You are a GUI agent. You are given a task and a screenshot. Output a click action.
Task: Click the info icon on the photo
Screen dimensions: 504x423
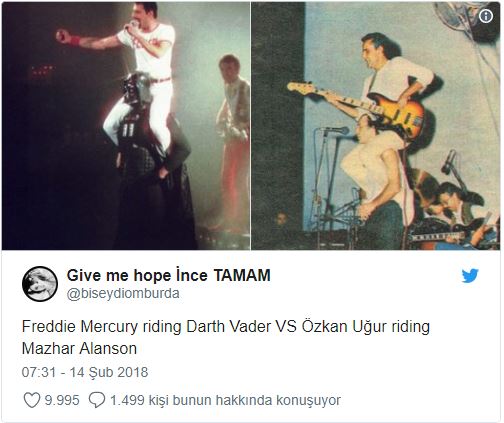486,16
